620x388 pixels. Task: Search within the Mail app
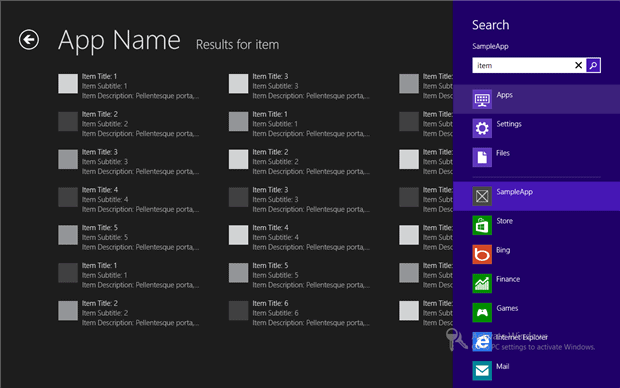(536, 370)
